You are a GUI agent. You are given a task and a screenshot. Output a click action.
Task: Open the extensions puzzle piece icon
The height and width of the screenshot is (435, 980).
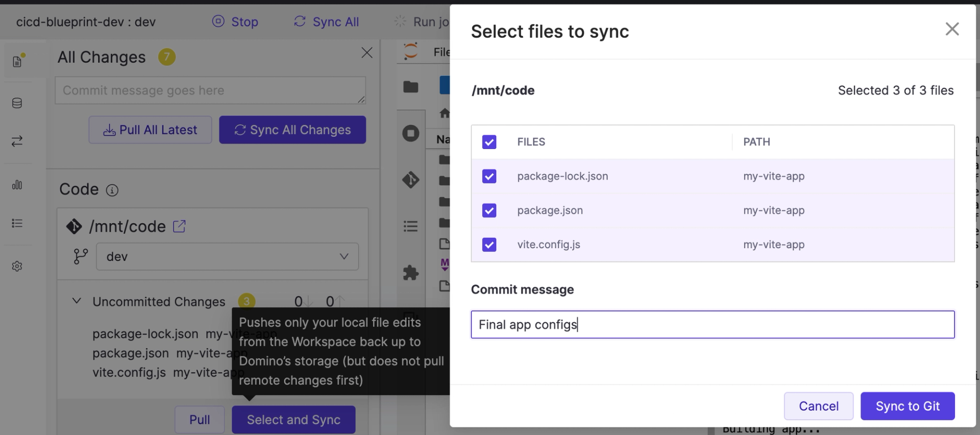[410, 273]
